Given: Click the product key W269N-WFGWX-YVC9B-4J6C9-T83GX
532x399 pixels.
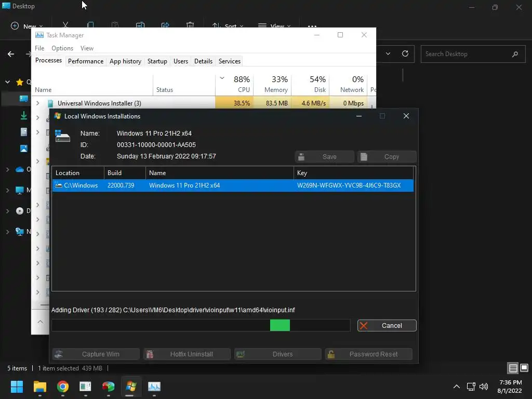Looking at the screenshot, I should [349, 185].
